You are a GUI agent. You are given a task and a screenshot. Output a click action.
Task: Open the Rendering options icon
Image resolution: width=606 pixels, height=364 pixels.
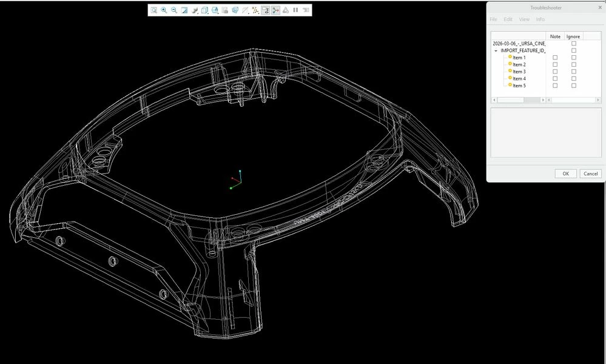[x=195, y=10]
